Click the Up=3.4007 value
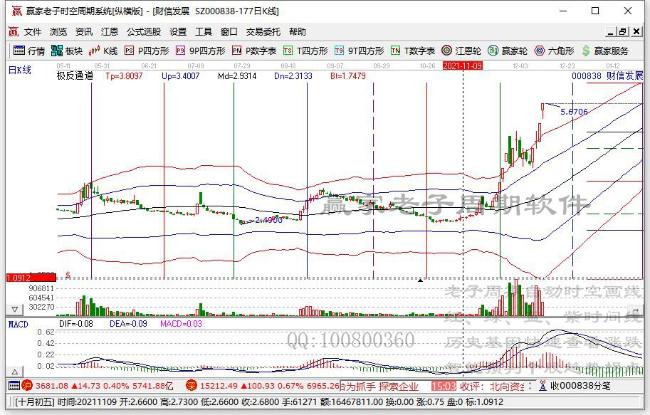Image resolution: width=650 pixels, height=415 pixels. 180,76
